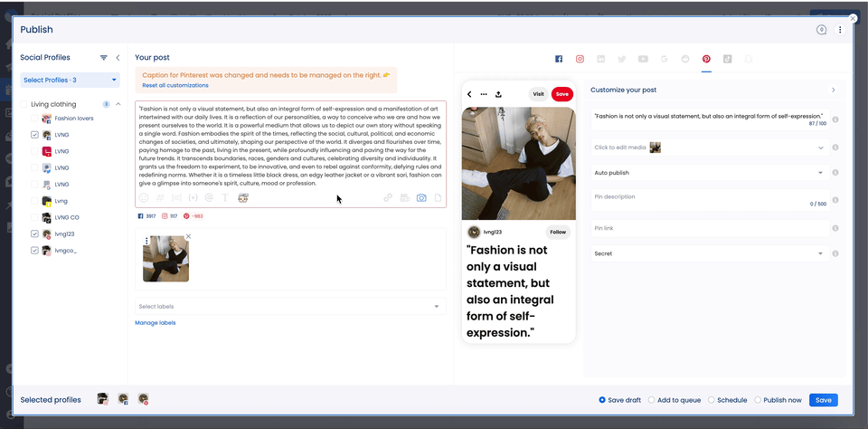868x429 pixels.
Task: Click the Visit button in Pinterest preview
Action: [538, 94]
